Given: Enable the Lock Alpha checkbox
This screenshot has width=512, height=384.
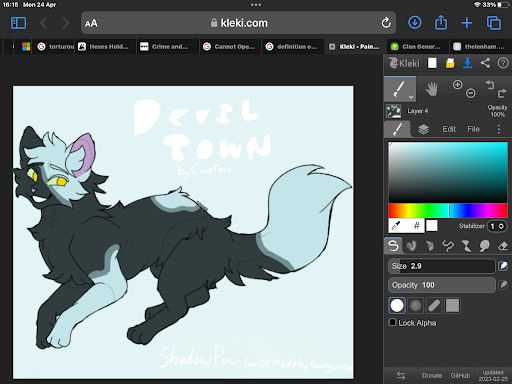Looking at the screenshot, I should [x=393, y=322].
